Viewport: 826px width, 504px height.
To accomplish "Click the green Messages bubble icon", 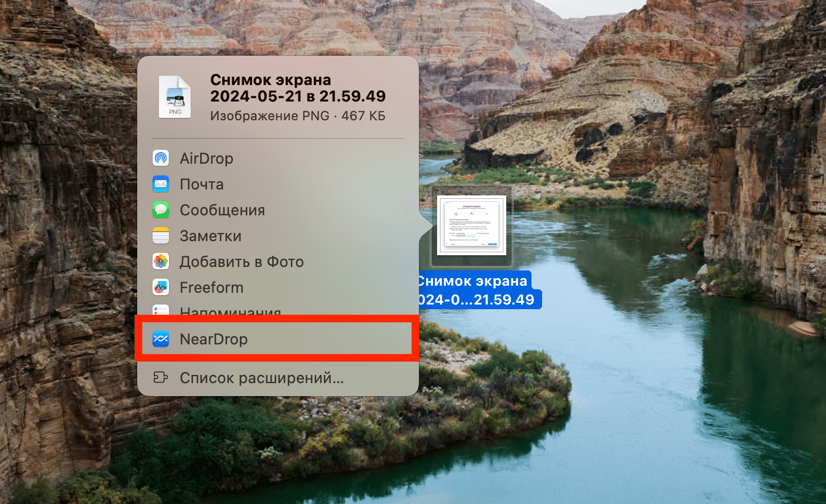I will click(161, 210).
